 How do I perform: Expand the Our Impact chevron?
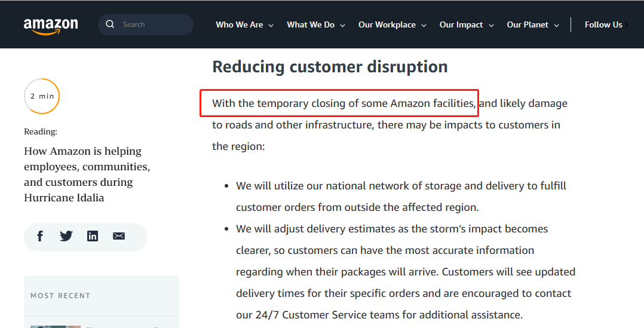[x=491, y=26]
